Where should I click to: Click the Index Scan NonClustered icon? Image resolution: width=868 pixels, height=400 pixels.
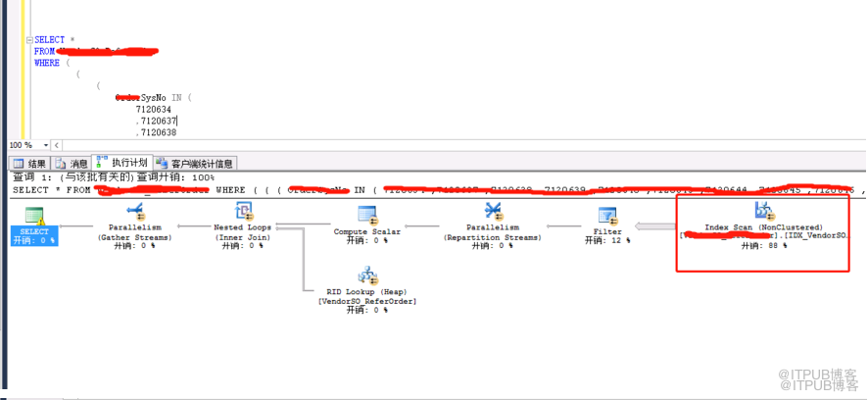(x=764, y=211)
